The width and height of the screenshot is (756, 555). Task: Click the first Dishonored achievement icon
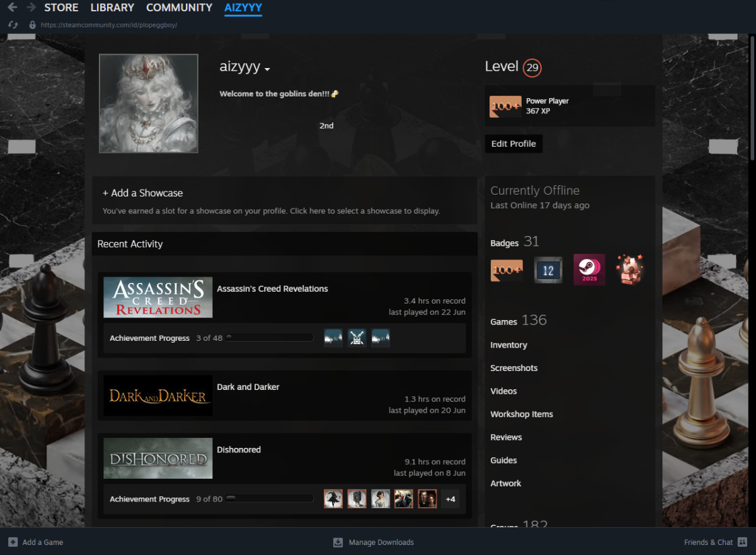point(333,499)
